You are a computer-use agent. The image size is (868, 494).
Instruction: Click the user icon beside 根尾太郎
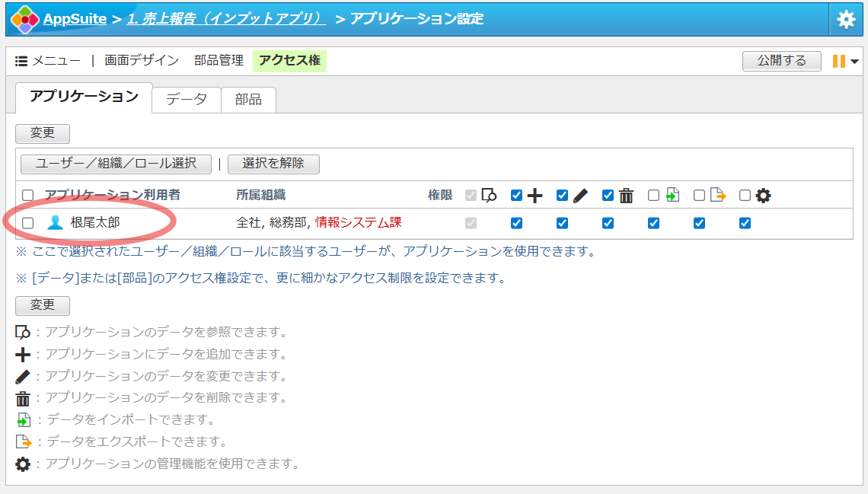[55, 223]
